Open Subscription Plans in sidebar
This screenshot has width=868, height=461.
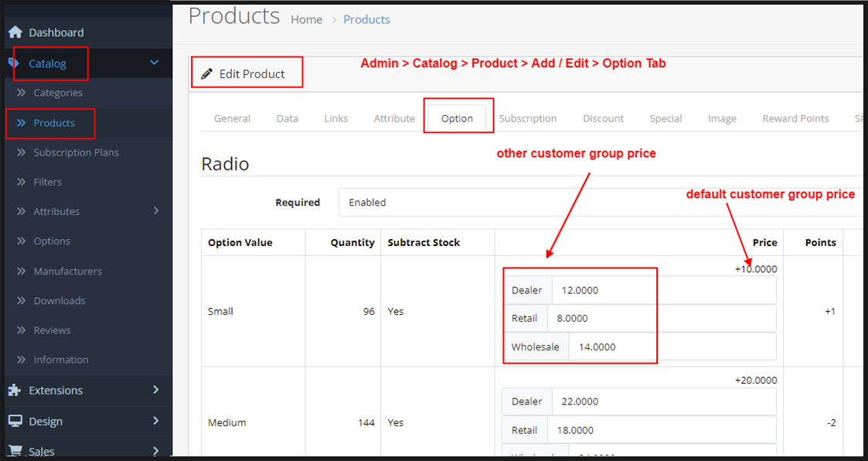pyautogui.click(x=76, y=152)
